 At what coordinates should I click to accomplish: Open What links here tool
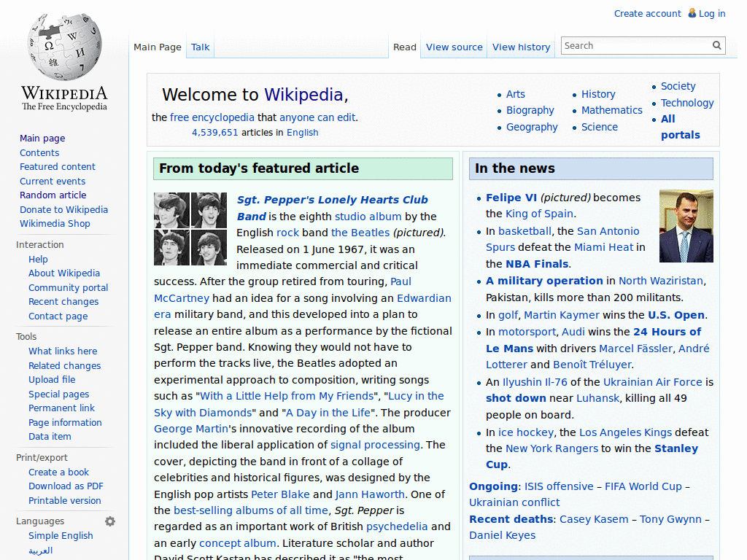coord(63,351)
